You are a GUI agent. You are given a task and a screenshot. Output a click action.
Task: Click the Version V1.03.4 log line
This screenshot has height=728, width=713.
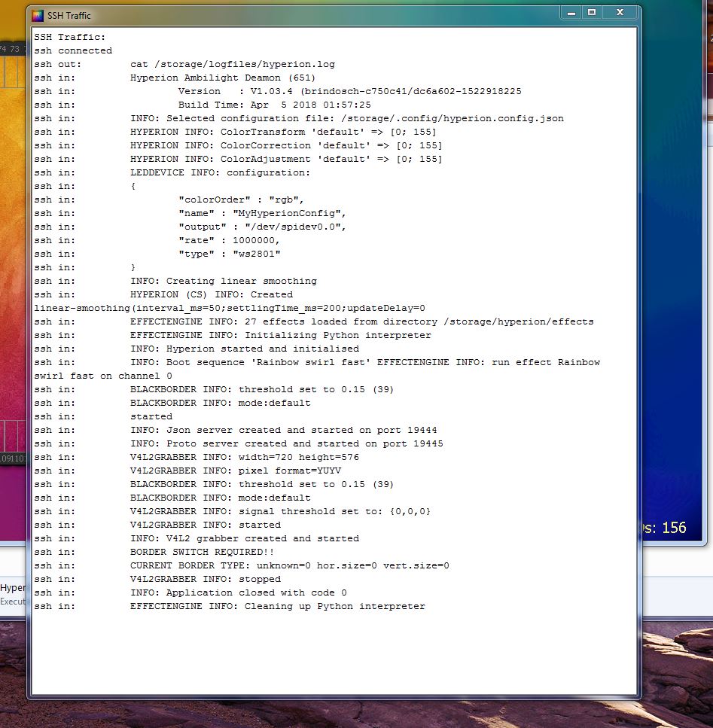(x=349, y=91)
